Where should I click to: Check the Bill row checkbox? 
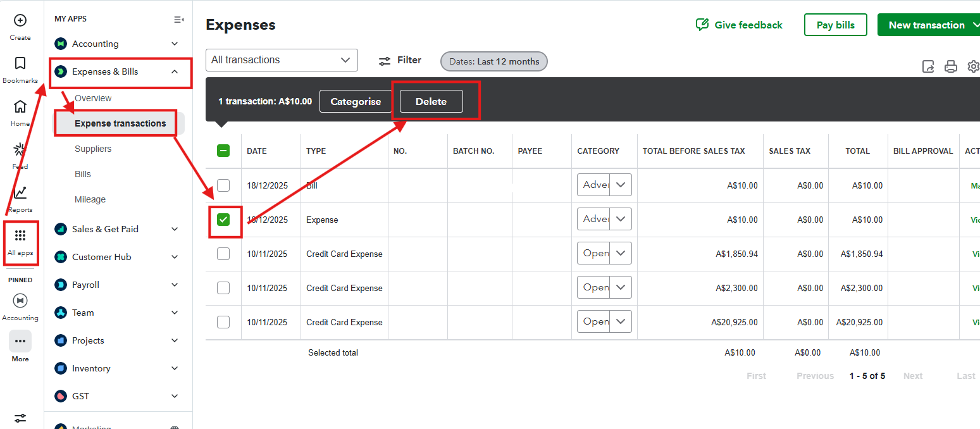(223, 185)
